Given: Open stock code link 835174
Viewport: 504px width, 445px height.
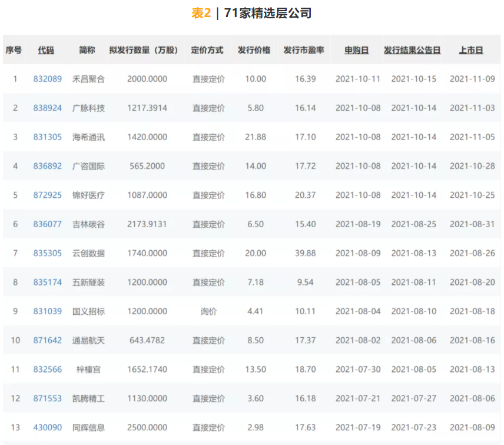Looking at the screenshot, I should pyautogui.click(x=48, y=283).
